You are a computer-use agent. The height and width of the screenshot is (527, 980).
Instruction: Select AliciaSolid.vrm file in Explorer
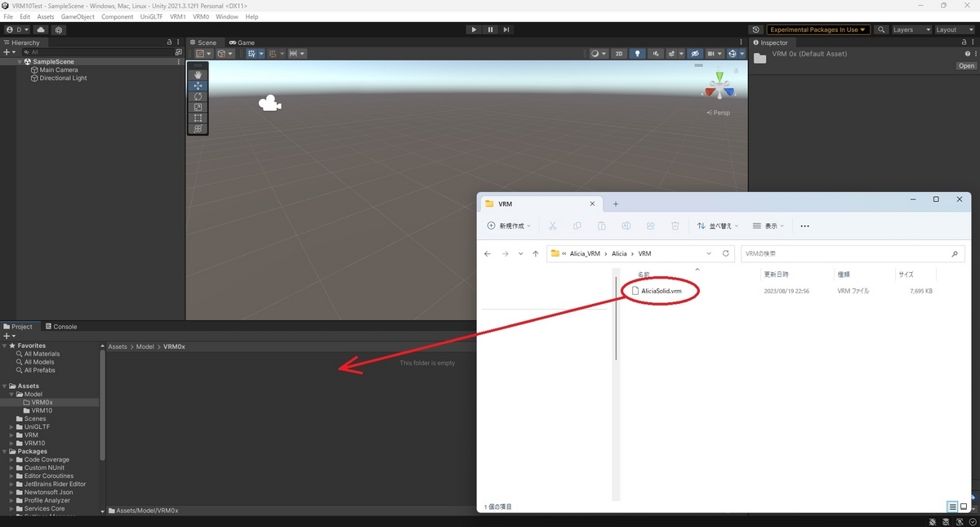click(x=661, y=291)
